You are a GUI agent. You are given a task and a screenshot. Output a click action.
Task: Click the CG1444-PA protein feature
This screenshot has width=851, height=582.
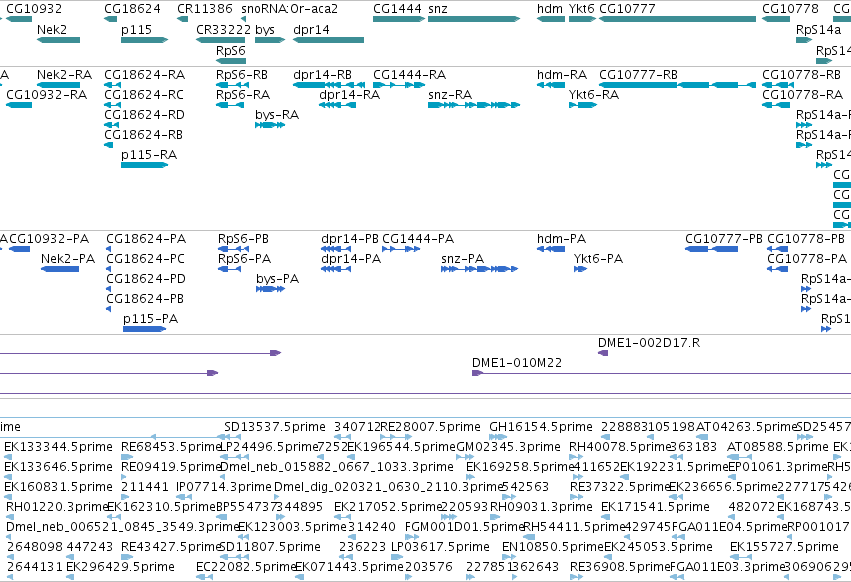(x=401, y=249)
